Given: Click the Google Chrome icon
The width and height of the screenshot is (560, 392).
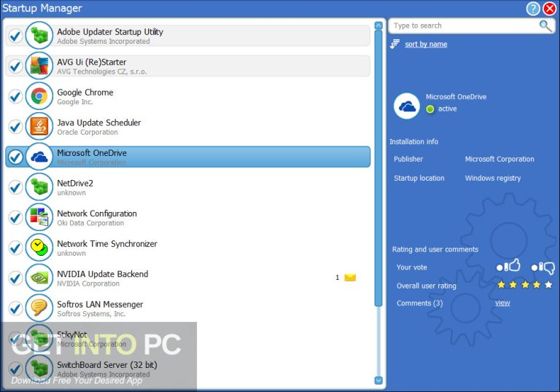Looking at the screenshot, I should click(x=39, y=96).
